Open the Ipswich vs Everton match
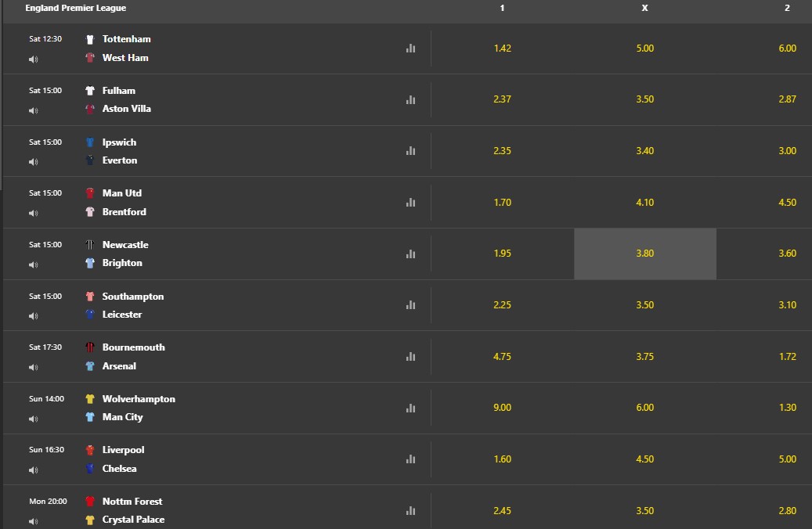Screen dimensions: 812x529 pyautogui.click(x=120, y=151)
